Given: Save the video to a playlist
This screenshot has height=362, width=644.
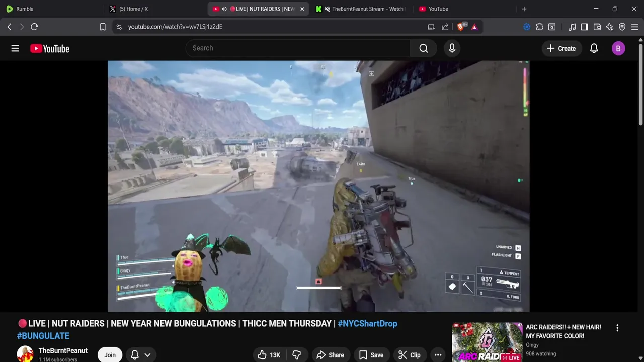Looking at the screenshot, I should (x=371, y=355).
